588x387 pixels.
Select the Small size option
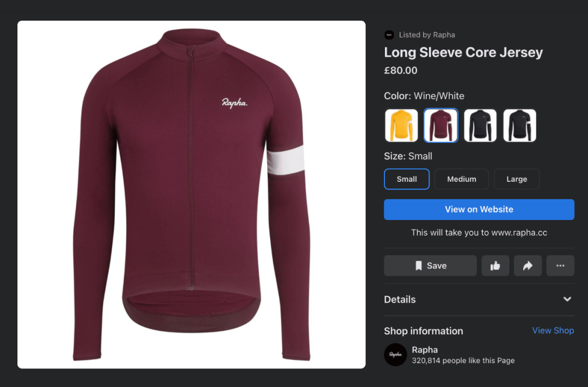[x=407, y=179]
